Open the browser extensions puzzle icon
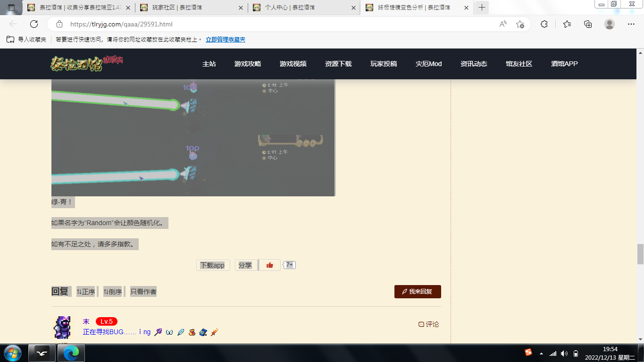 click(544, 24)
